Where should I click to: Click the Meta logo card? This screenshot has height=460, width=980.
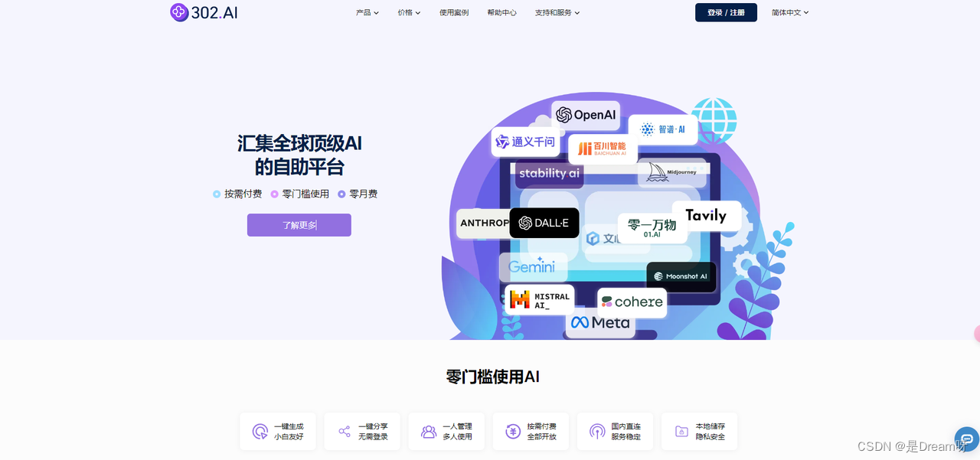(x=601, y=323)
